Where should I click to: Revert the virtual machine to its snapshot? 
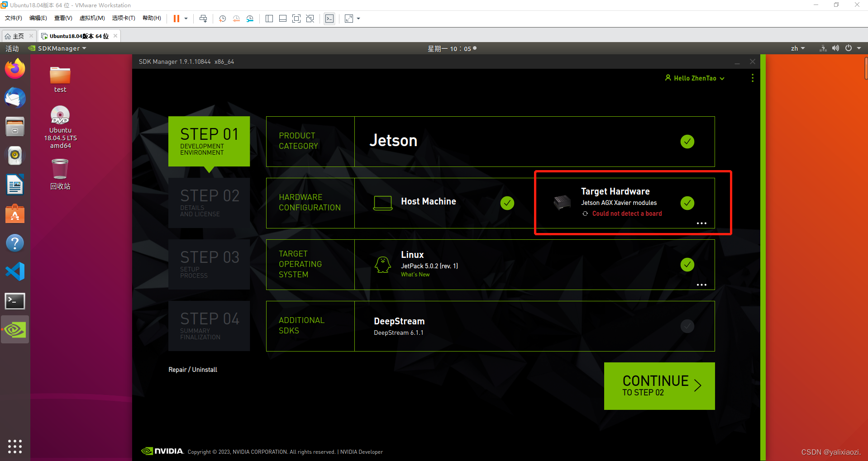click(x=236, y=19)
